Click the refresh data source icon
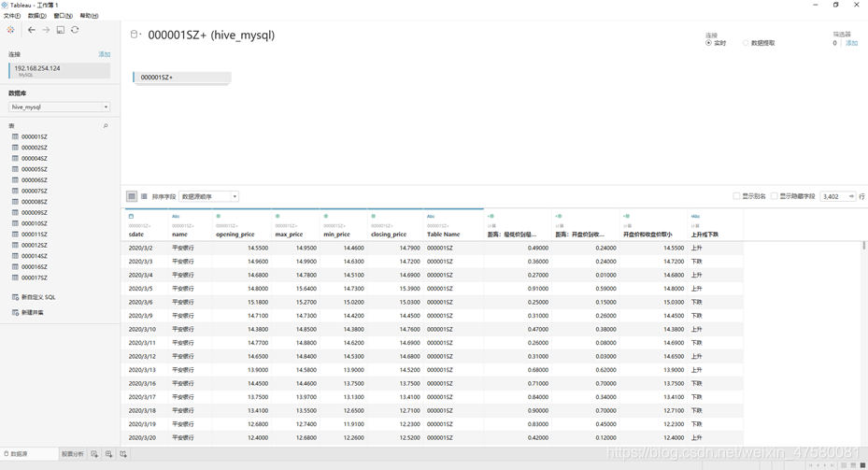The height and width of the screenshot is (470, 868). tap(75, 30)
